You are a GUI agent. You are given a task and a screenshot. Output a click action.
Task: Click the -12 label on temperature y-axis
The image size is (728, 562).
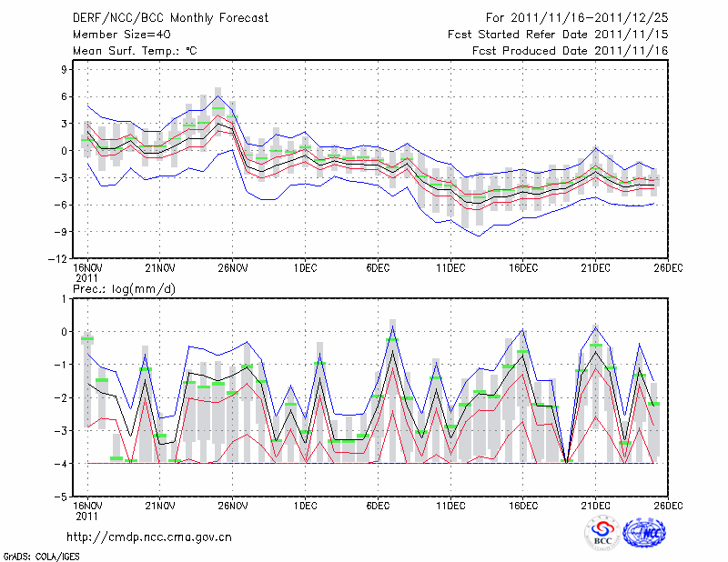pos(60,259)
